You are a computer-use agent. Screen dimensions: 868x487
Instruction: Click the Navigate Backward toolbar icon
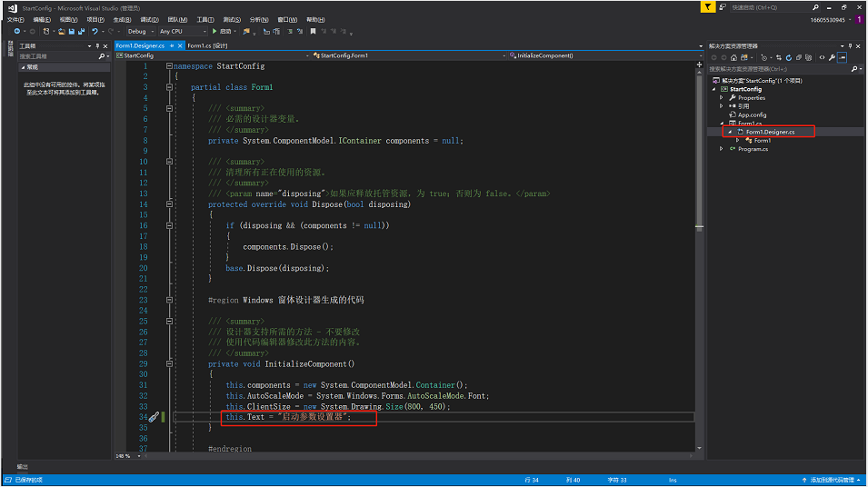click(16, 32)
